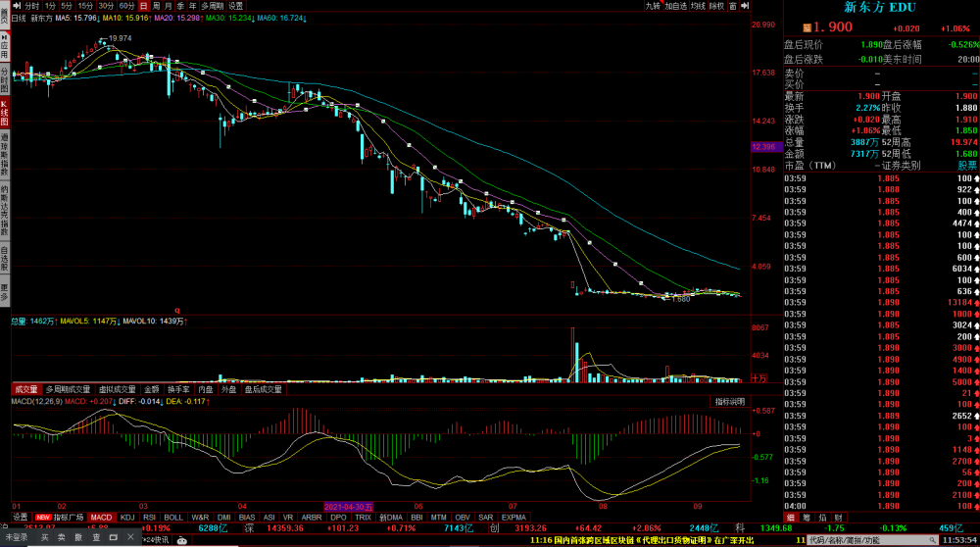Open 自选股 in the sidebar
Image resolution: width=980 pixels, height=547 pixels.
(x=4, y=259)
